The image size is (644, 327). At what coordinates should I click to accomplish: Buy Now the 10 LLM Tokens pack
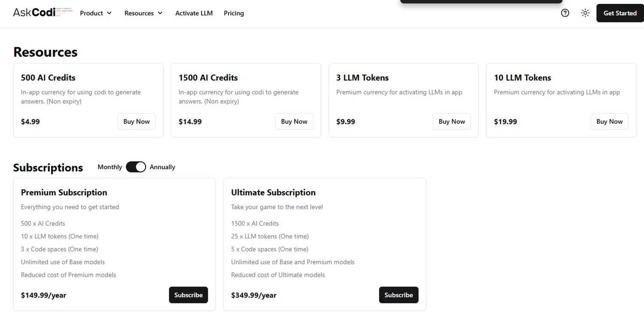coord(609,122)
